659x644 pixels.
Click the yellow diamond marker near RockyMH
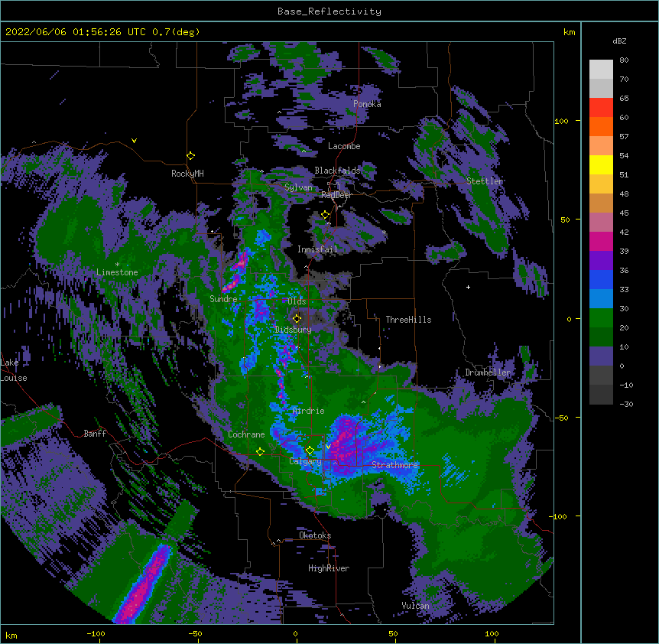pyautogui.click(x=190, y=156)
